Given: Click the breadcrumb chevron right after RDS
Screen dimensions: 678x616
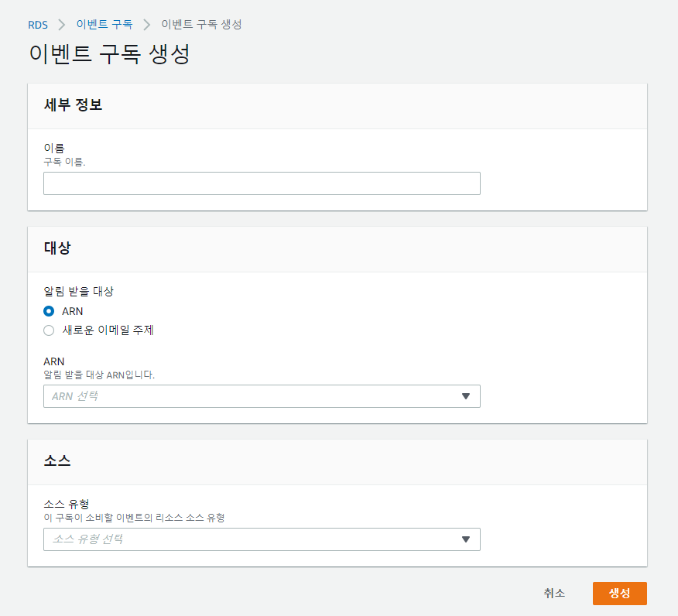Looking at the screenshot, I should click(x=62, y=25).
